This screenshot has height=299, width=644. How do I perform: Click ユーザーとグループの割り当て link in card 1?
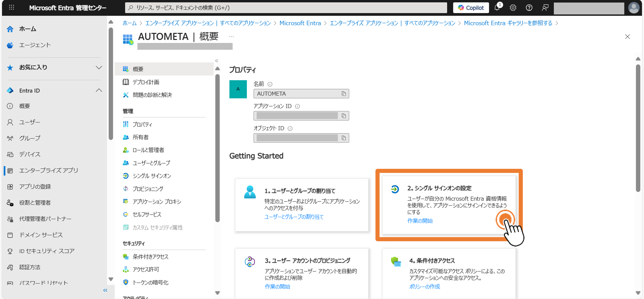pyautogui.click(x=294, y=217)
